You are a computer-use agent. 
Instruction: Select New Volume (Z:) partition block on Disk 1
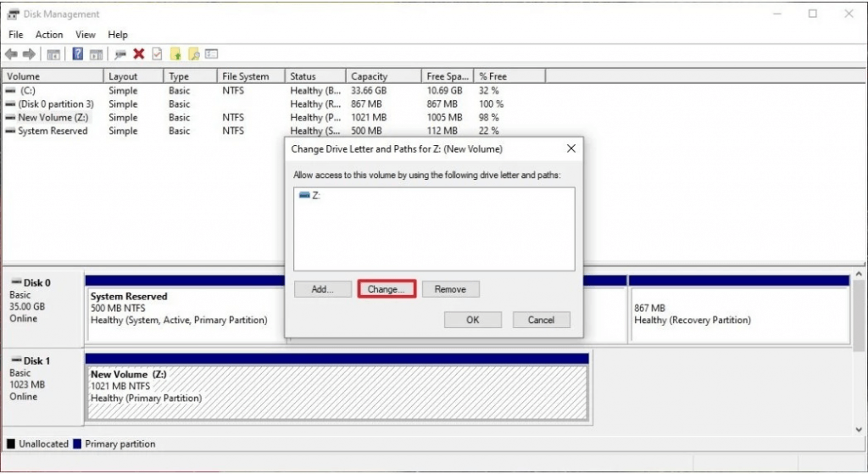pos(337,387)
